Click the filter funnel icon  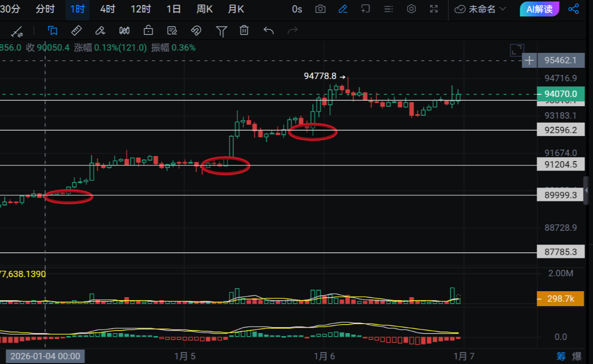[221, 31]
